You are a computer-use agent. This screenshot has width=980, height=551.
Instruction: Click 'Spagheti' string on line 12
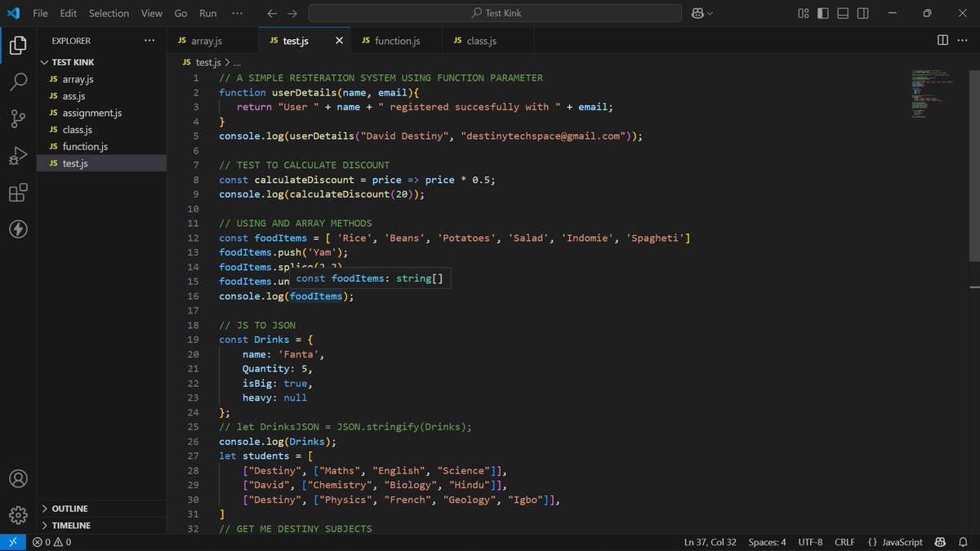click(656, 238)
